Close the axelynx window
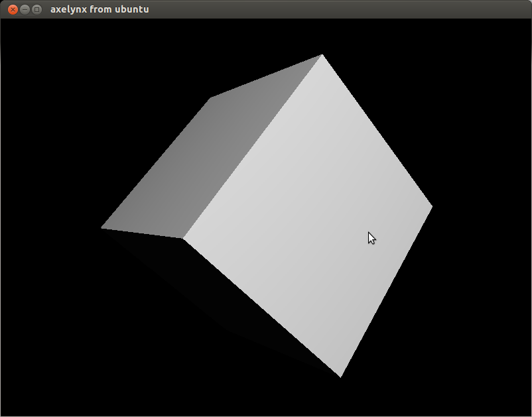Image resolution: width=532 pixels, height=417 pixels. [12, 9]
